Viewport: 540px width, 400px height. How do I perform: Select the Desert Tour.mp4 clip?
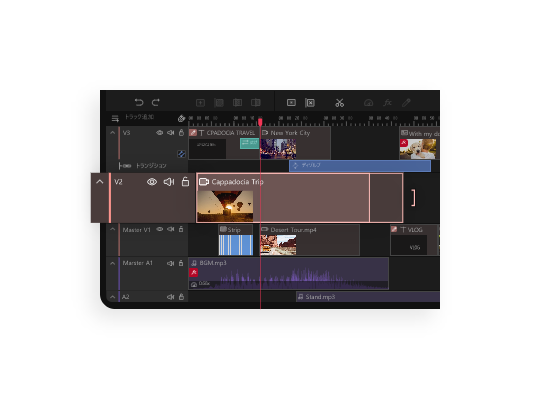(x=310, y=240)
